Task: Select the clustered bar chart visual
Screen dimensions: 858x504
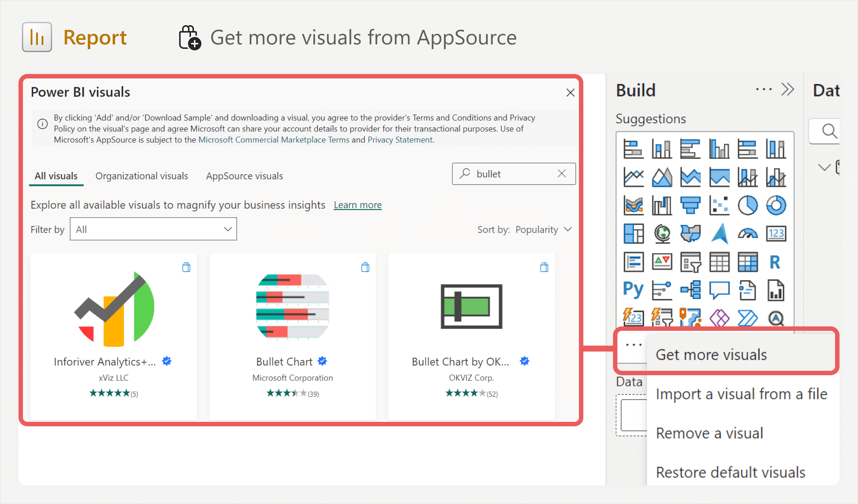Action: coord(690,149)
